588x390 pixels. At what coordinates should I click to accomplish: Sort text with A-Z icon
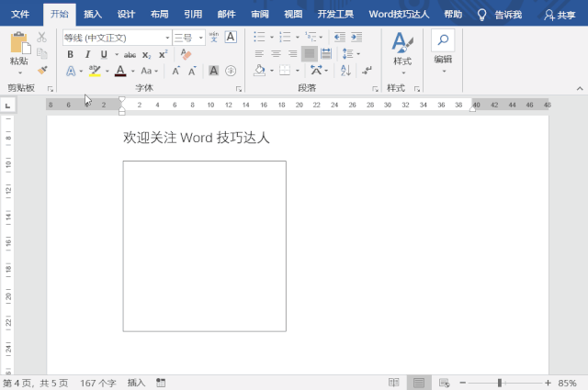345,70
